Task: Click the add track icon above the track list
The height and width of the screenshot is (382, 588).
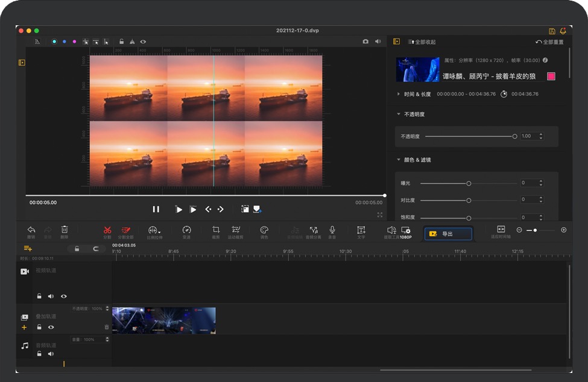Action: (x=28, y=248)
